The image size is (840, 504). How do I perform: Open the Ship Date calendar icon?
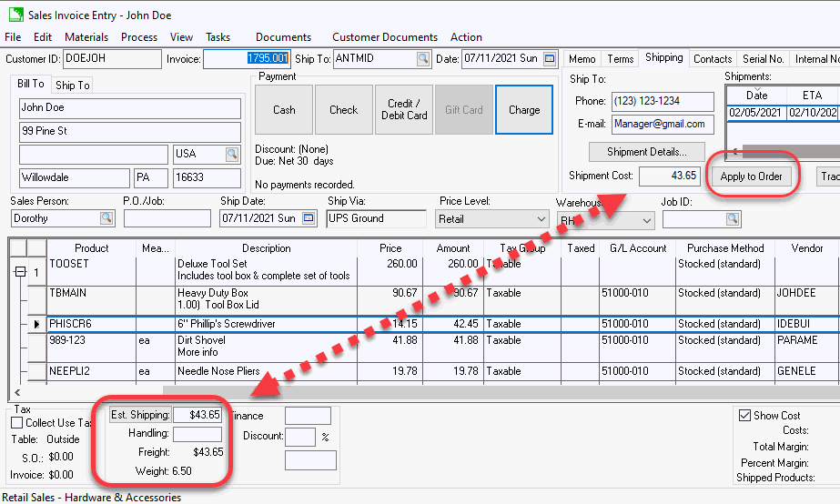tap(309, 218)
